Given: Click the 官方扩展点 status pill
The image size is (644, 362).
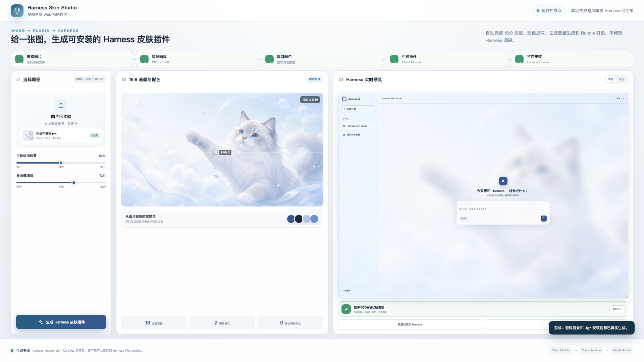Looking at the screenshot, I should click(549, 11).
